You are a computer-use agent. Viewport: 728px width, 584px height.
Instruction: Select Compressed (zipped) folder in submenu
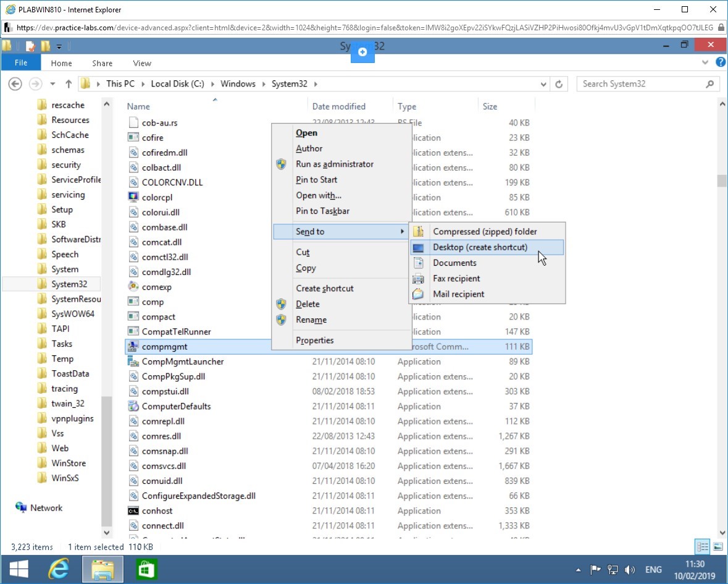487,231
